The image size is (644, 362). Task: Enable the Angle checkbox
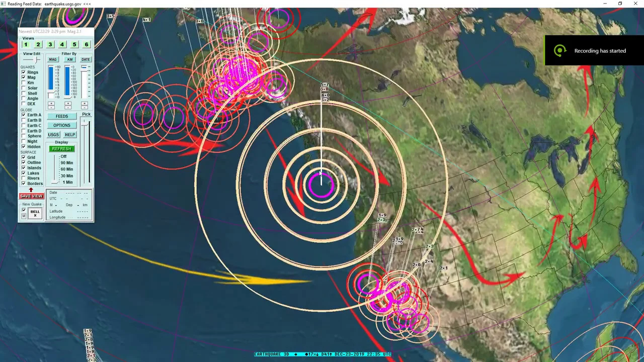point(23,99)
